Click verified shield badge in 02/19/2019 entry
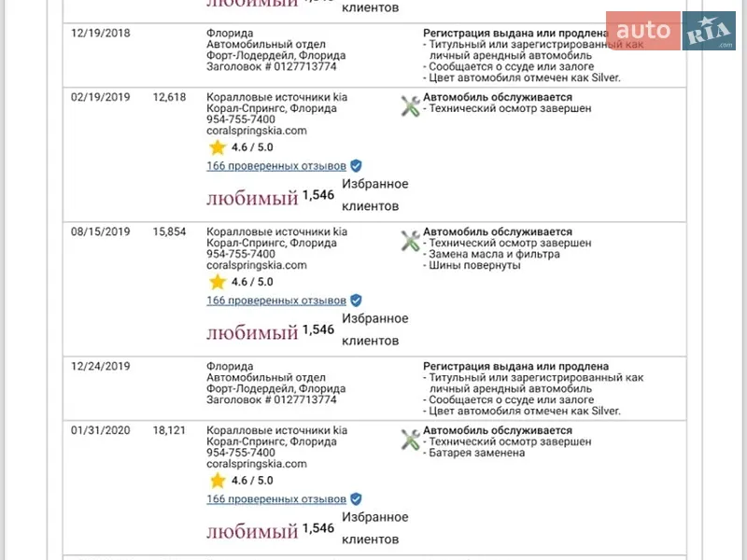The width and height of the screenshot is (747, 560). [356, 166]
